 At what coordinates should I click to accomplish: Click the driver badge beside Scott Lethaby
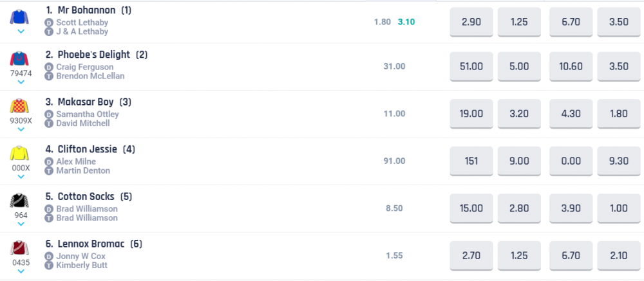pyautogui.click(x=49, y=23)
